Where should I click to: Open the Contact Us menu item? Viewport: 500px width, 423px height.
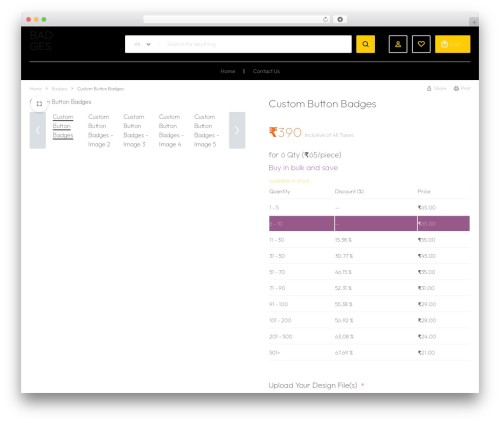(266, 71)
